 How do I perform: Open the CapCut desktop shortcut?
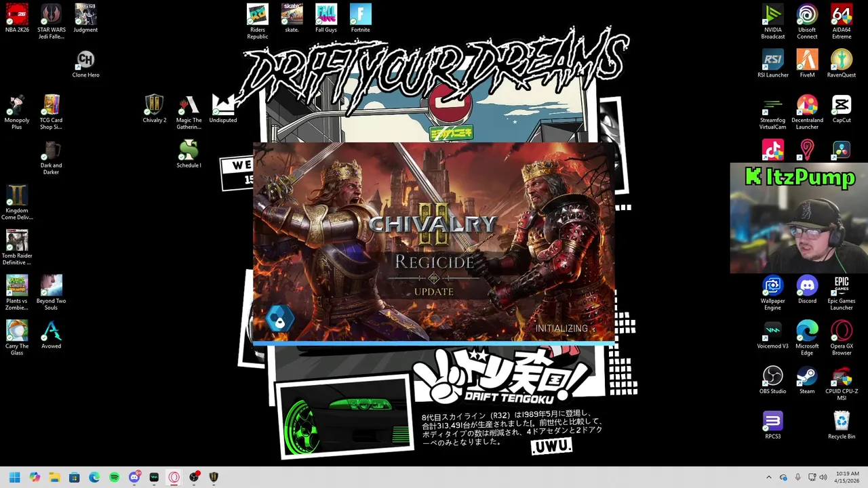tap(842, 108)
